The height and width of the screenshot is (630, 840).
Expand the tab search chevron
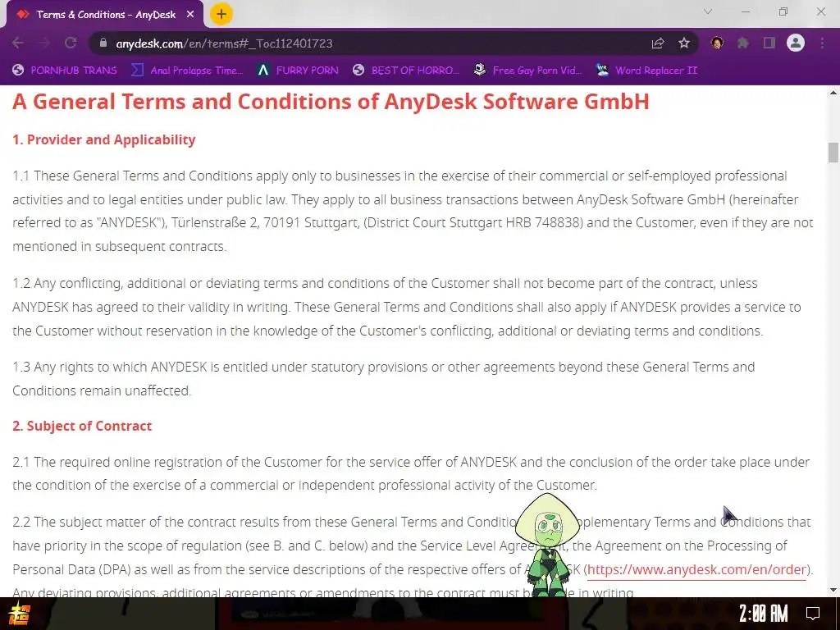pos(708,11)
